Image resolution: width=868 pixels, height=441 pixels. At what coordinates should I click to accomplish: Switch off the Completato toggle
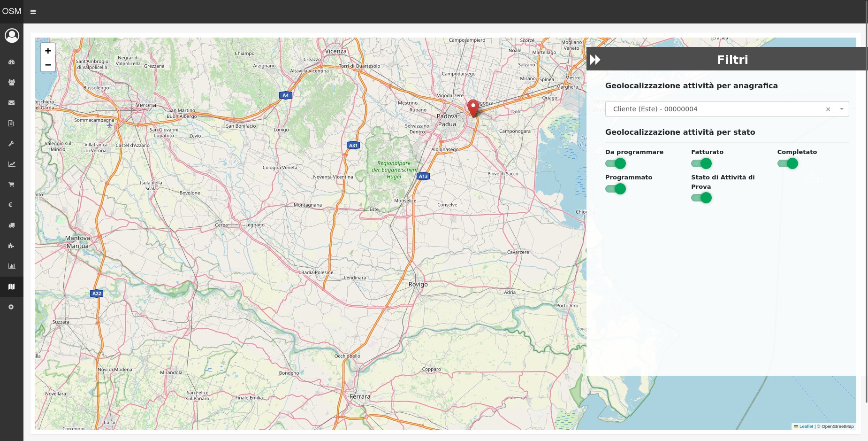(x=787, y=163)
